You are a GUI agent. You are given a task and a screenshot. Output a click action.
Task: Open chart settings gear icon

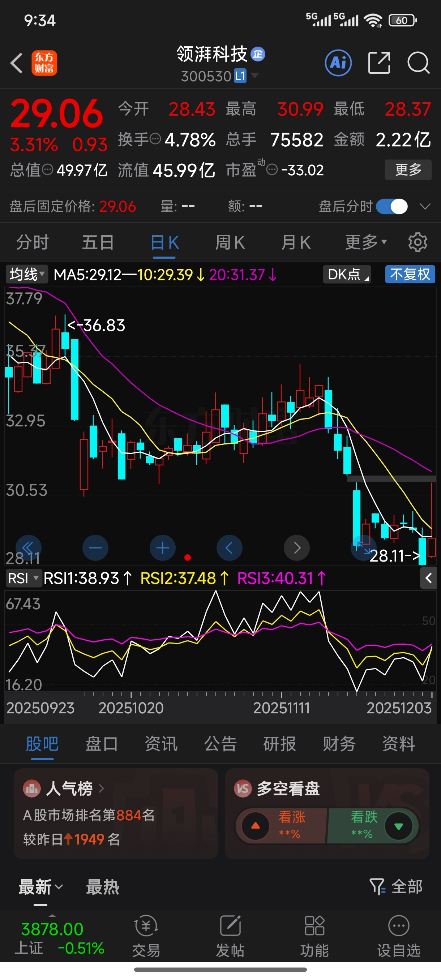pos(418,242)
